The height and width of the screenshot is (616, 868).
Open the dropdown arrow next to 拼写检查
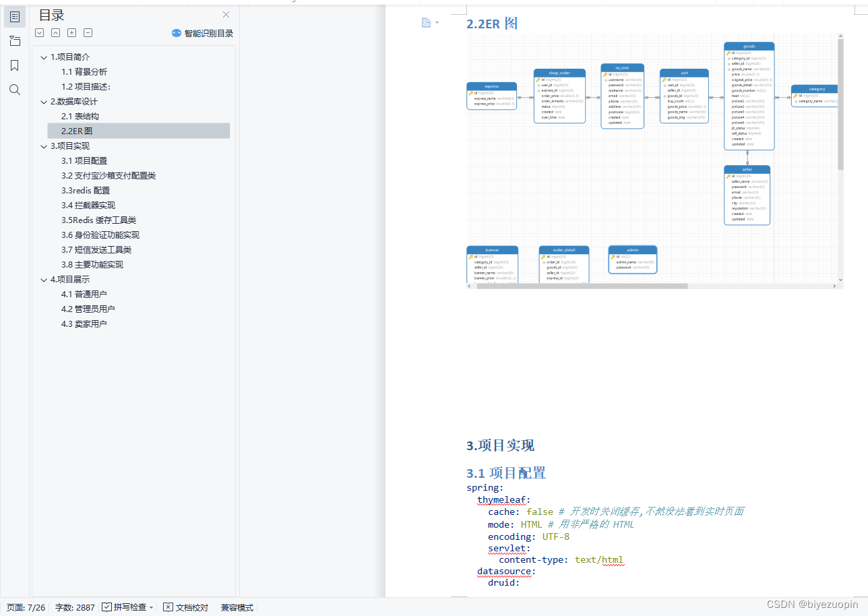click(152, 607)
